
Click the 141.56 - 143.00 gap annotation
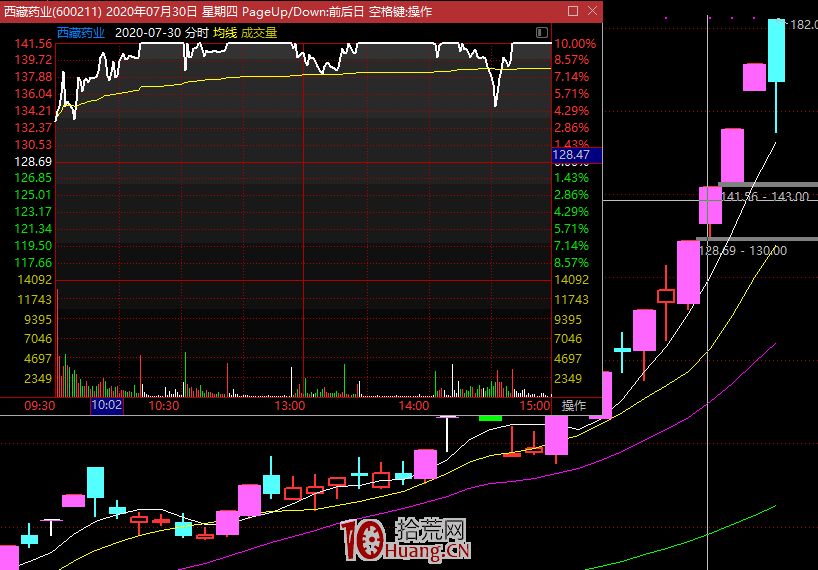pos(765,197)
